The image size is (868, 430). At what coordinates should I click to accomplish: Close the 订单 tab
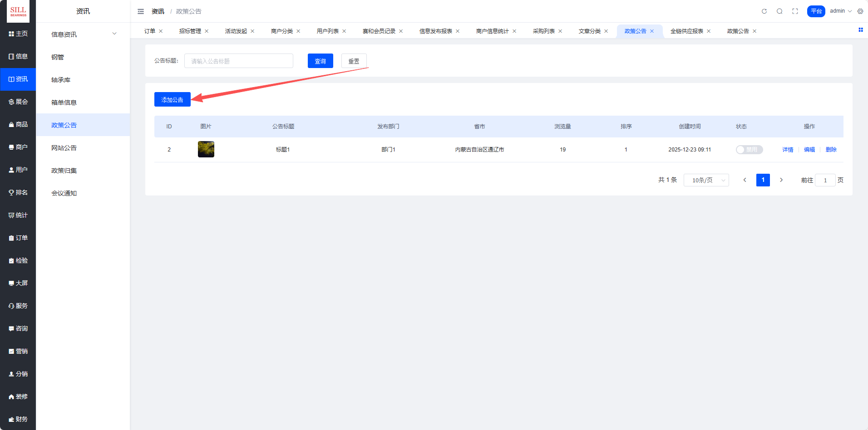[x=161, y=31]
